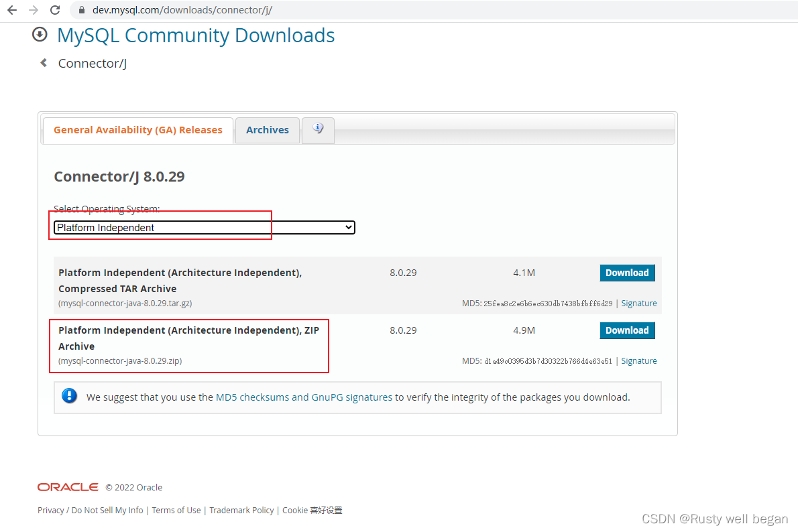The image size is (798, 532).
Task: Download the ZIP Archive package
Action: [627, 330]
